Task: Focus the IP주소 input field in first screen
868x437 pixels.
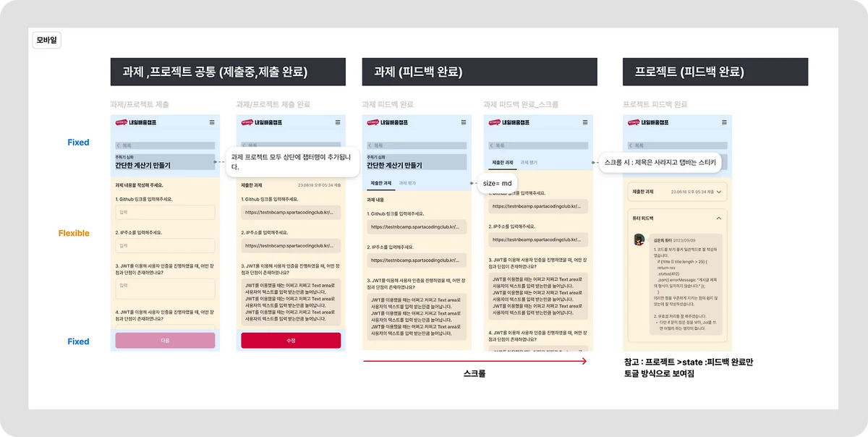Action: (165, 246)
